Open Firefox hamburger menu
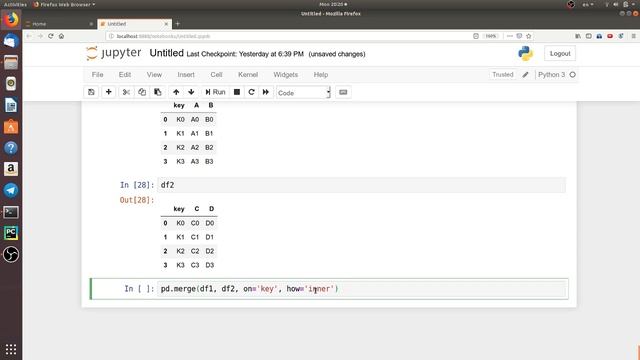The height and width of the screenshot is (360, 640). coord(633,36)
